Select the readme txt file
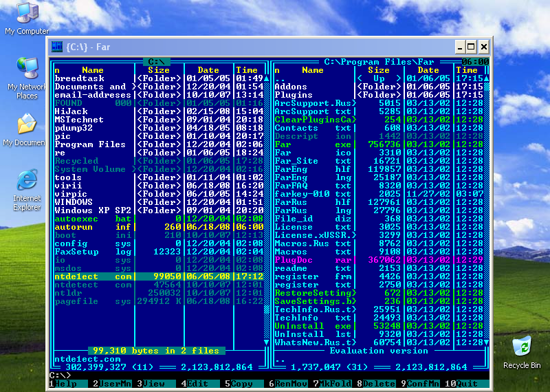The width and height of the screenshot is (550, 392). [x=379, y=268]
